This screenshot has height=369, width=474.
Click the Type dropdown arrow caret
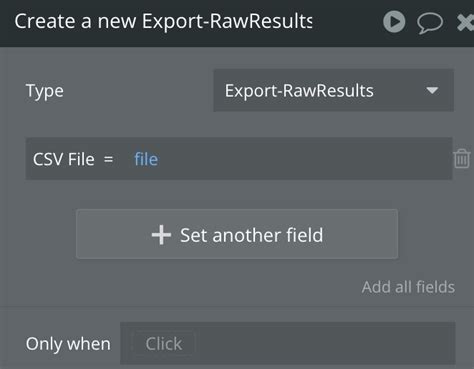pos(432,90)
